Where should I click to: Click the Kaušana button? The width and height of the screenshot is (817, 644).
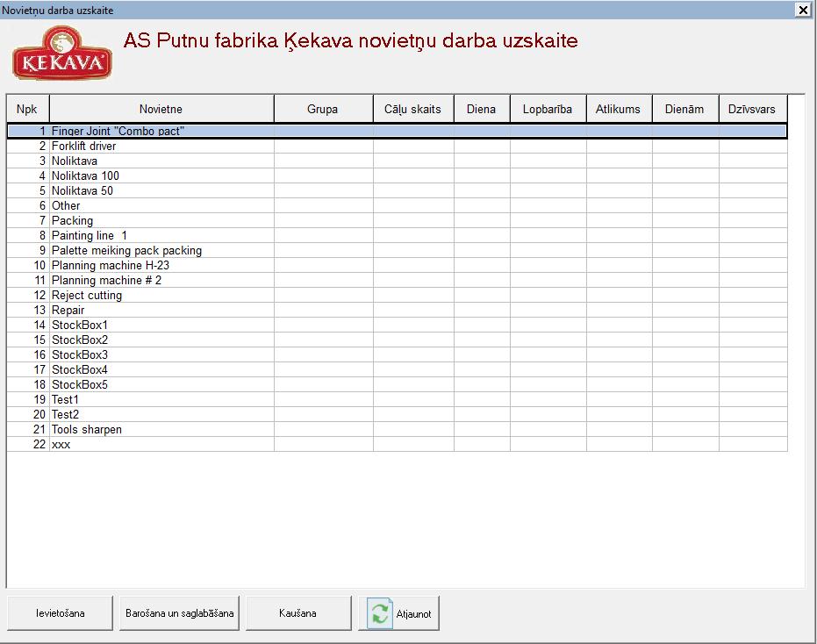(x=298, y=613)
